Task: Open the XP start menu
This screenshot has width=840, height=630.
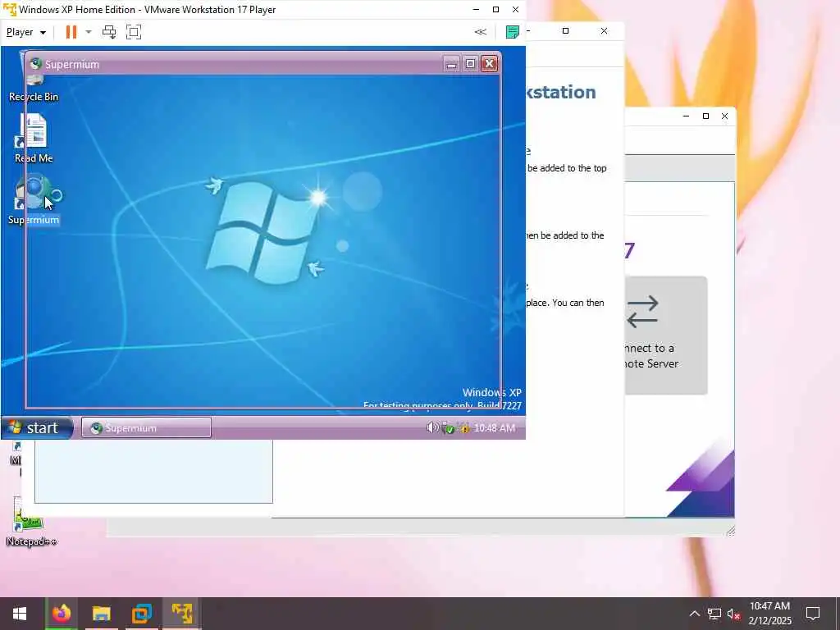Action: (36, 427)
